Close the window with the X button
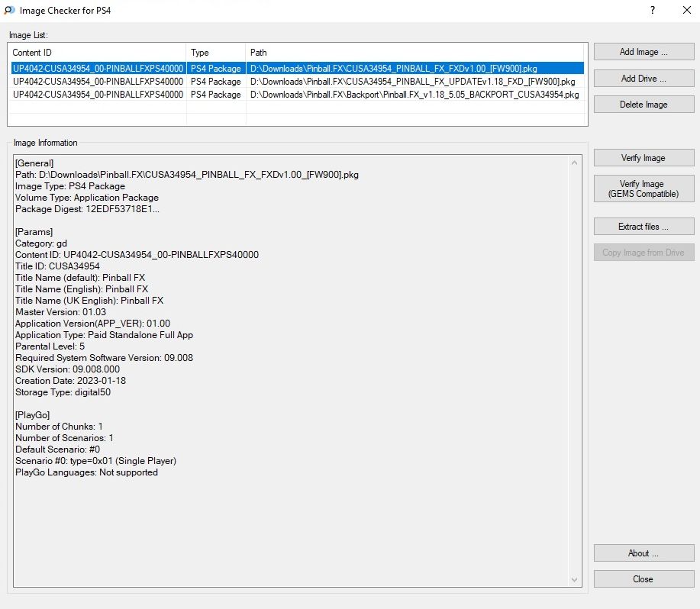This screenshot has width=700, height=609. pyautogui.click(x=686, y=10)
